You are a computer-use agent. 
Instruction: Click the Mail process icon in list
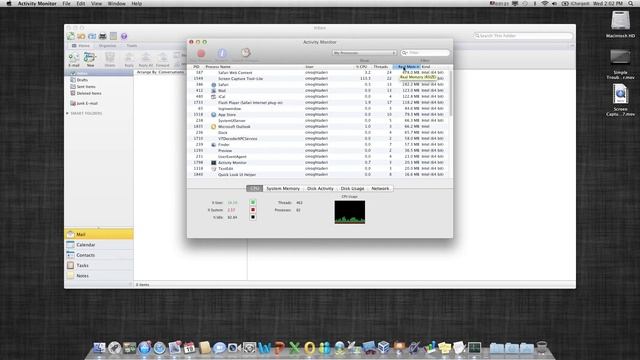213,91
